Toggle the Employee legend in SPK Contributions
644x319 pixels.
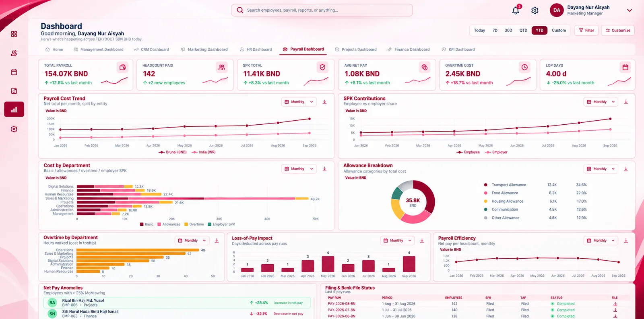click(x=468, y=152)
